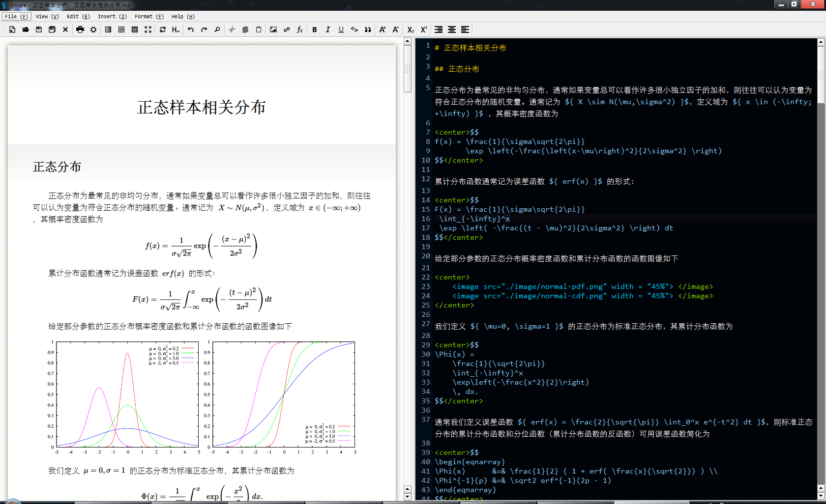Screen dimensions: 826x504
Task: Increase the font size
Action: [383, 29]
